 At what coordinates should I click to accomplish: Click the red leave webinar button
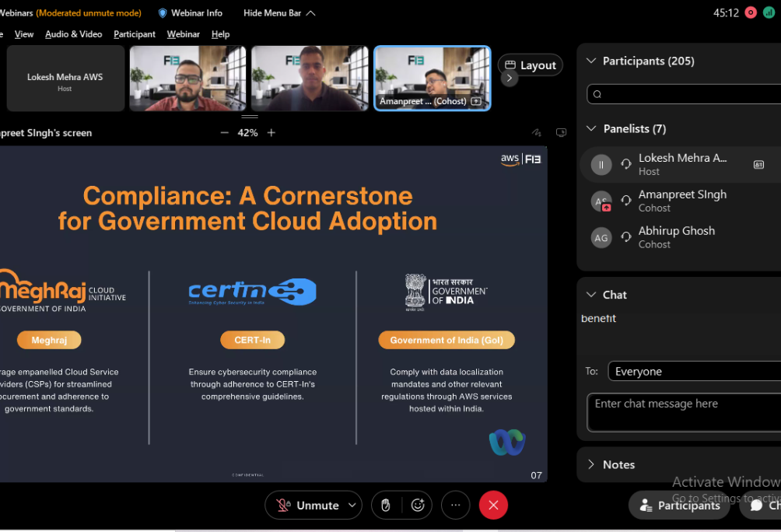[493, 506]
